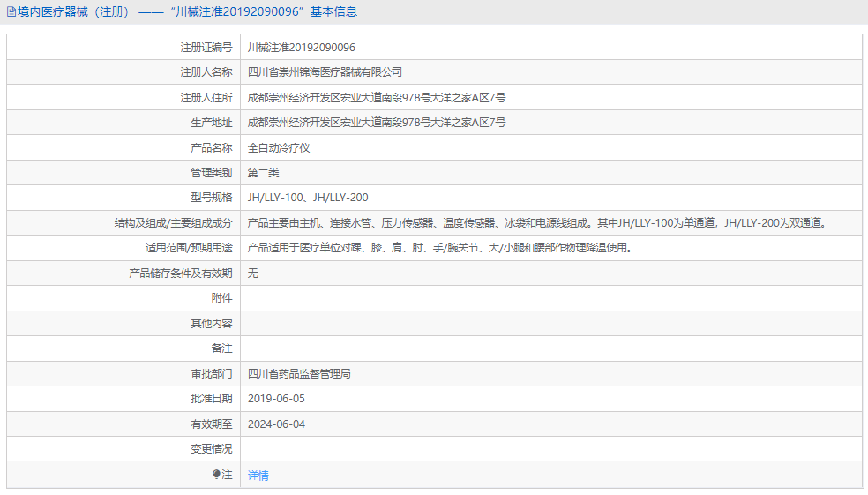Select the value 四川省药品监督管理局
The height and width of the screenshot is (495, 868).
[x=299, y=374]
